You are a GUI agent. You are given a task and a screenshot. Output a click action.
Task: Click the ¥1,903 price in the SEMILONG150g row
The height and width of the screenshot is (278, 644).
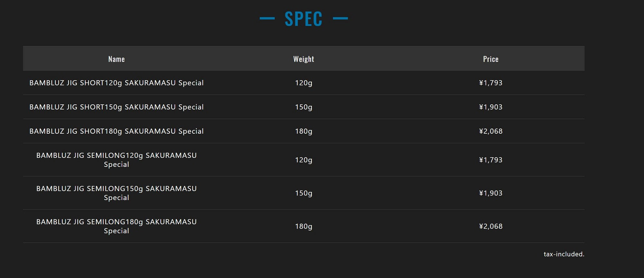[x=490, y=193]
